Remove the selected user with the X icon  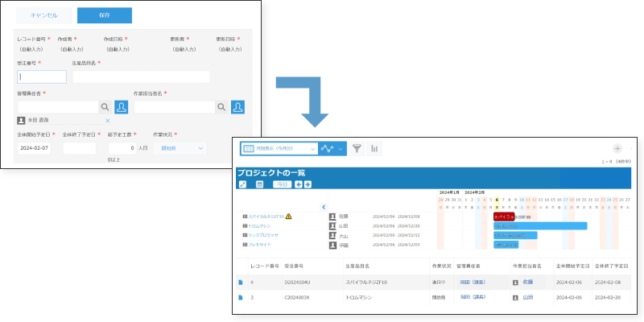108,120
